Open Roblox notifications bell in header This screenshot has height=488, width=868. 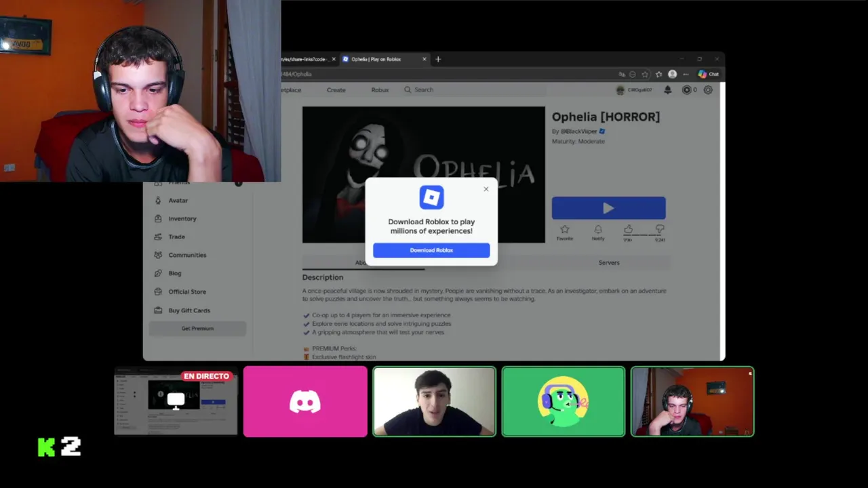point(667,89)
